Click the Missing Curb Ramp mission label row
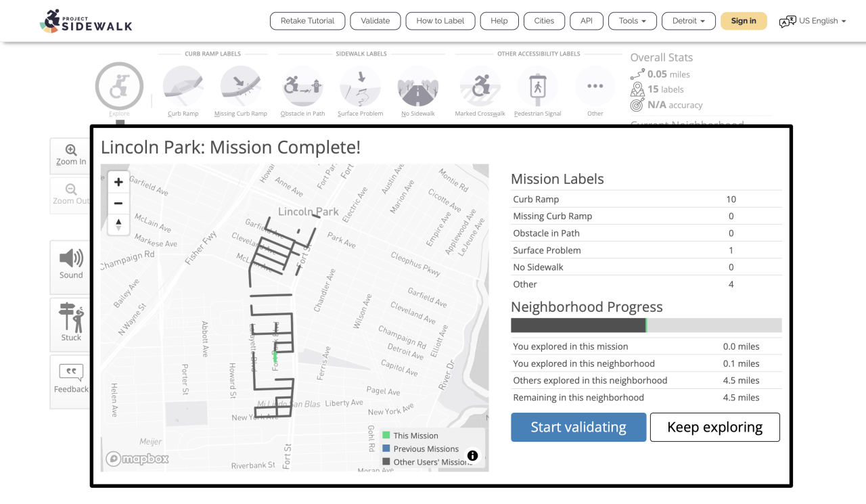Image resolution: width=866 pixels, height=504 pixels. (x=646, y=216)
